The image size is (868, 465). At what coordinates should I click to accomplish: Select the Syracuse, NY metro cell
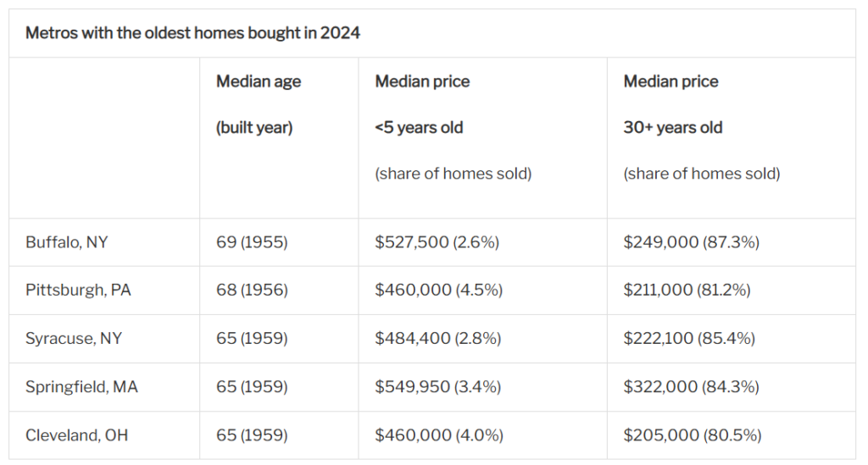74,339
